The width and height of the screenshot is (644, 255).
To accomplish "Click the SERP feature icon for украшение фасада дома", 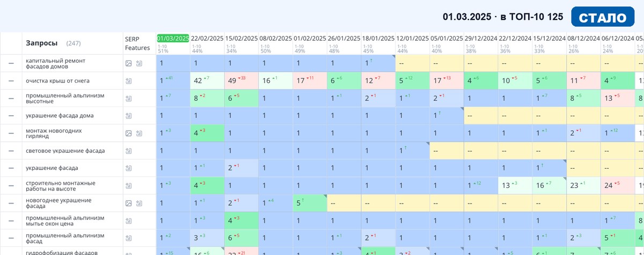I will [x=128, y=116].
